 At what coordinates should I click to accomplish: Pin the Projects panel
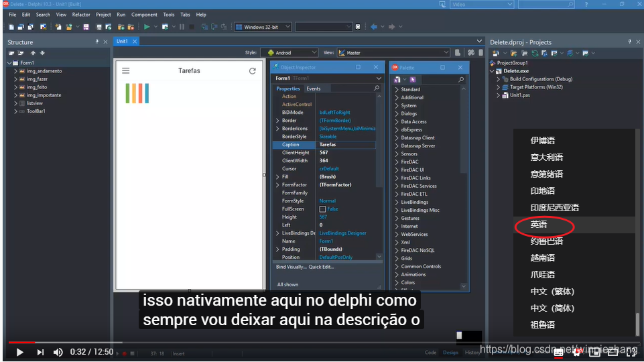click(x=629, y=42)
